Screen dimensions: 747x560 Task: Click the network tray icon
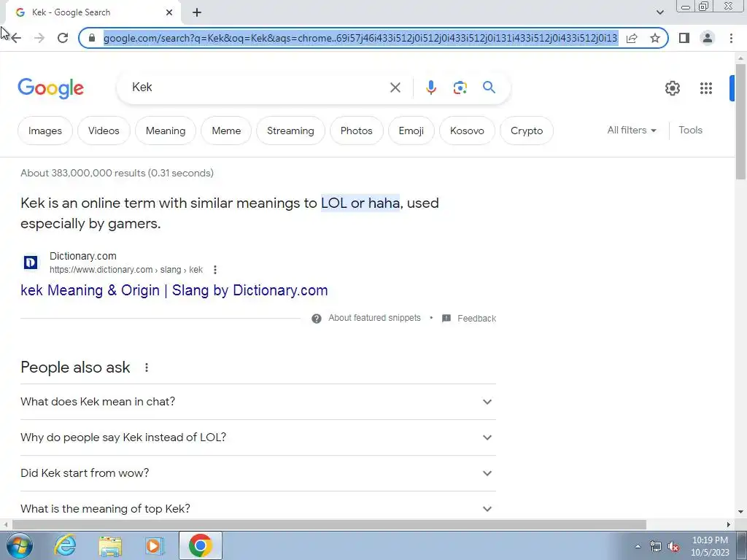656,547
